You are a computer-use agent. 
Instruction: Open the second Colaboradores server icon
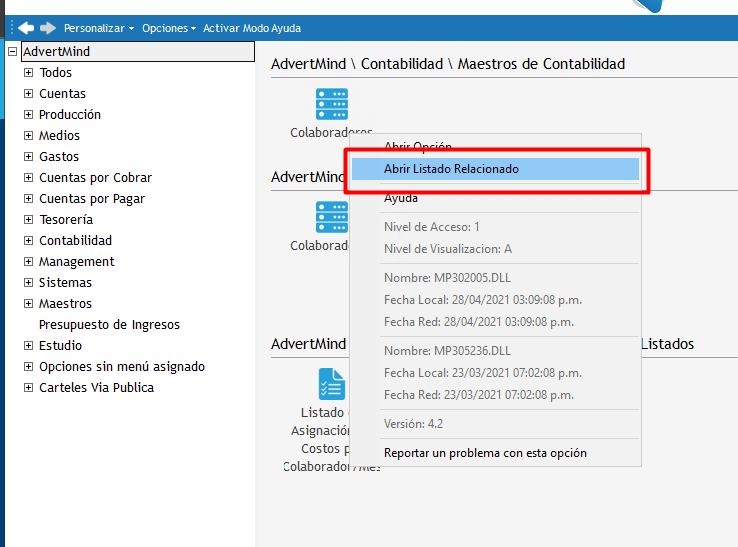click(x=332, y=217)
